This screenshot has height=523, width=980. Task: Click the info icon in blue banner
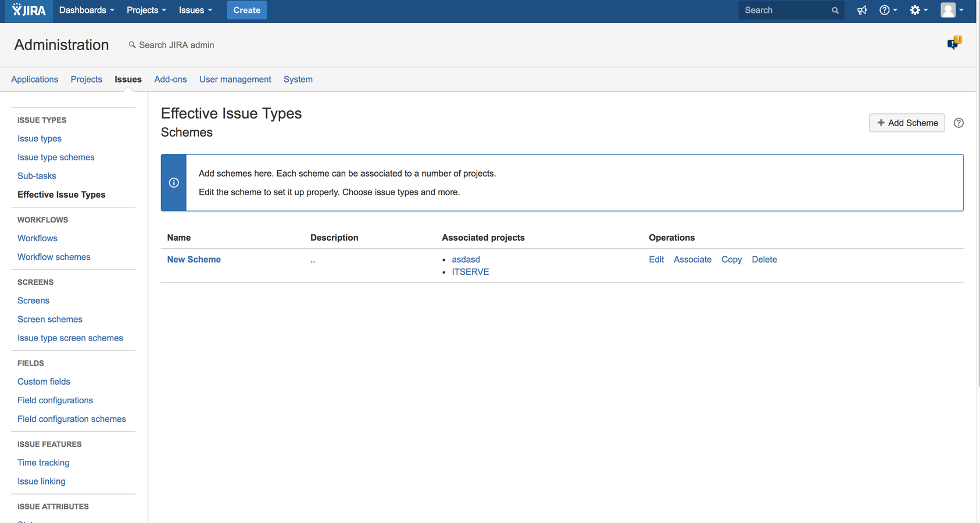click(x=174, y=182)
